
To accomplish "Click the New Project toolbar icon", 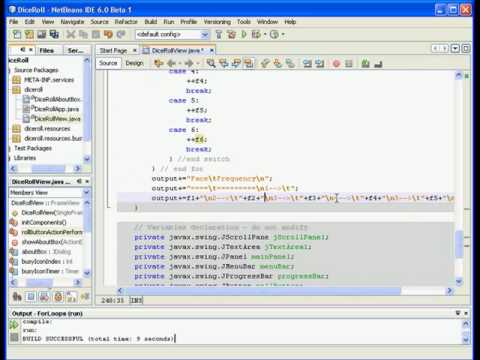I will tap(29, 34).
